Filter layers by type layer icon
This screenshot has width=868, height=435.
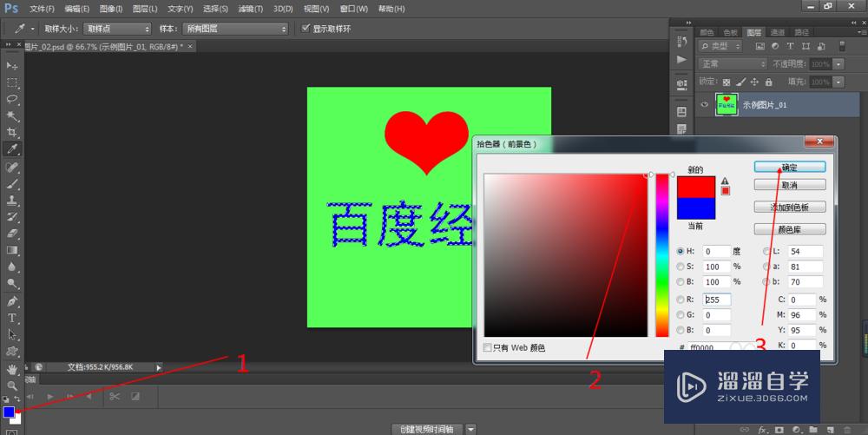coord(790,47)
